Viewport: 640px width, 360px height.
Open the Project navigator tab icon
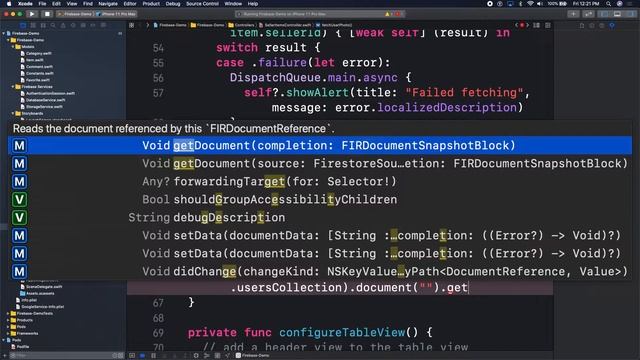[x=23, y=25]
